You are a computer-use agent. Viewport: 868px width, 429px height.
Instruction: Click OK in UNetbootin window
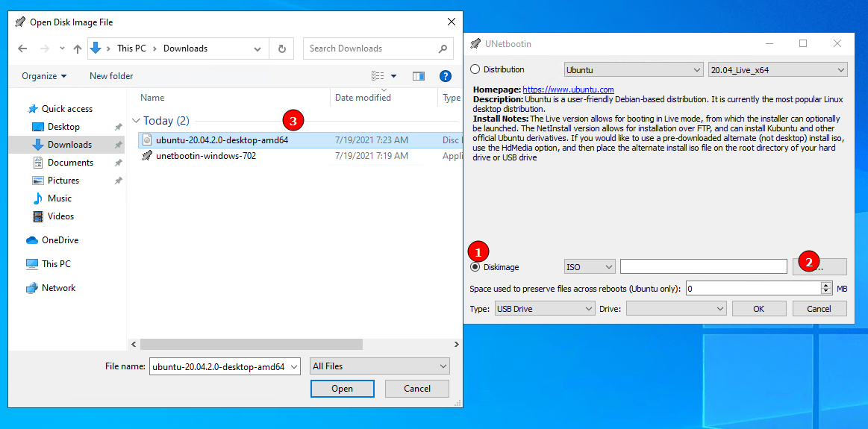coord(759,309)
